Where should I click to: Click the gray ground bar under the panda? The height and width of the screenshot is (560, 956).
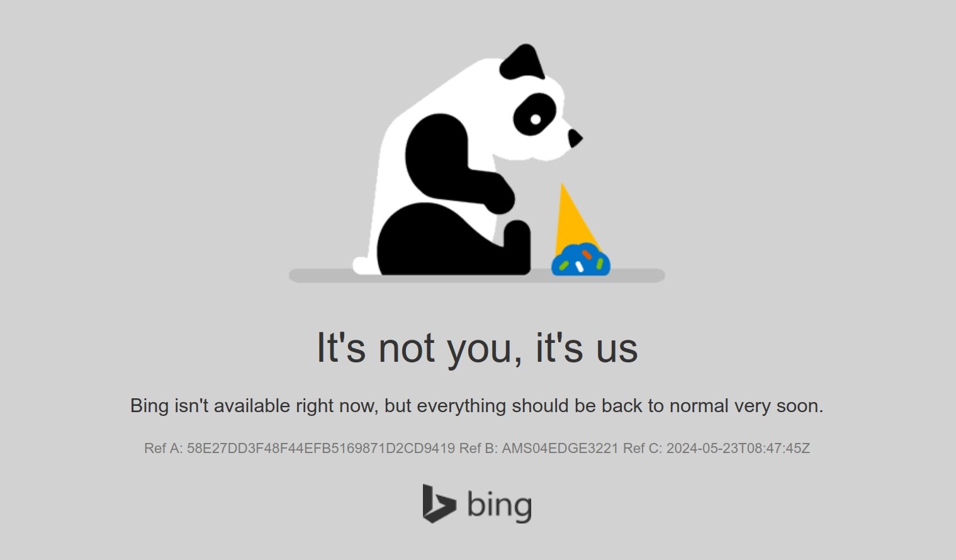(x=477, y=276)
